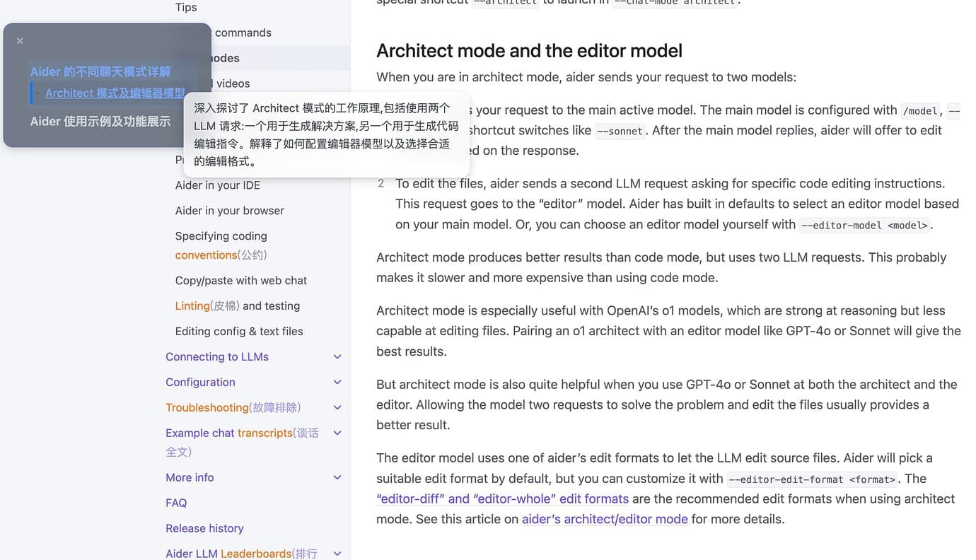Expand Aider LLM Leaderboards chevron
The width and height of the screenshot is (976, 560).
coord(337,554)
